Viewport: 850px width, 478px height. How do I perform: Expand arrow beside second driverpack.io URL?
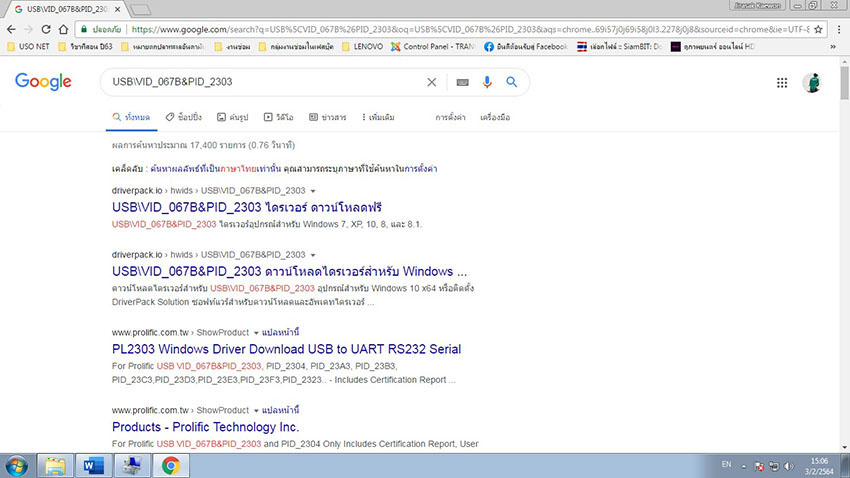[x=313, y=255]
